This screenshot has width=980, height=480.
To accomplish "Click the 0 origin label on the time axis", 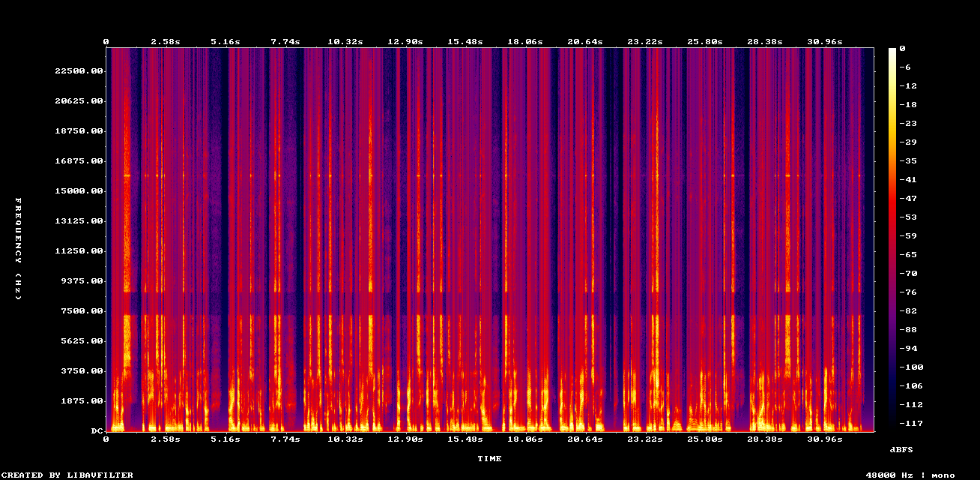I will tap(107, 41).
